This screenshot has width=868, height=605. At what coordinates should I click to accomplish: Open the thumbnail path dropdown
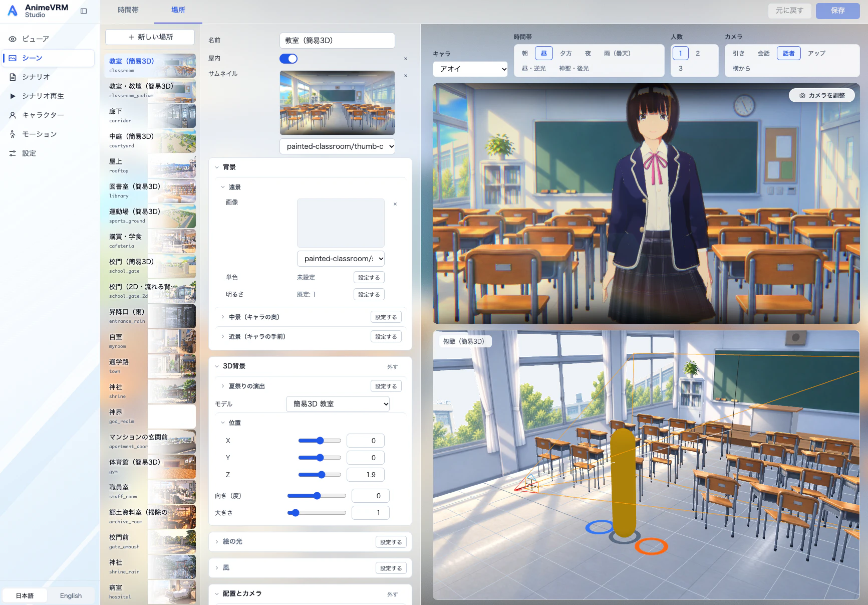tap(338, 146)
